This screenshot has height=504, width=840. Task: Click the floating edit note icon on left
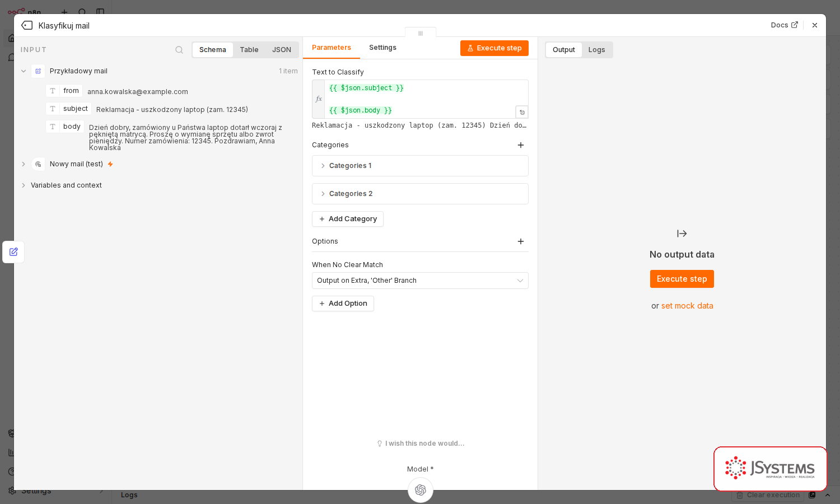tap(13, 252)
